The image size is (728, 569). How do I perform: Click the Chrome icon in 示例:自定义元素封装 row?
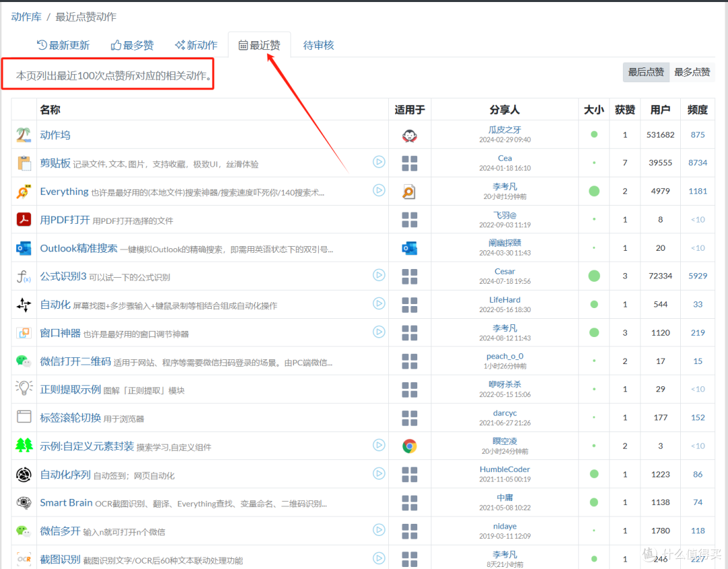coord(410,446)
